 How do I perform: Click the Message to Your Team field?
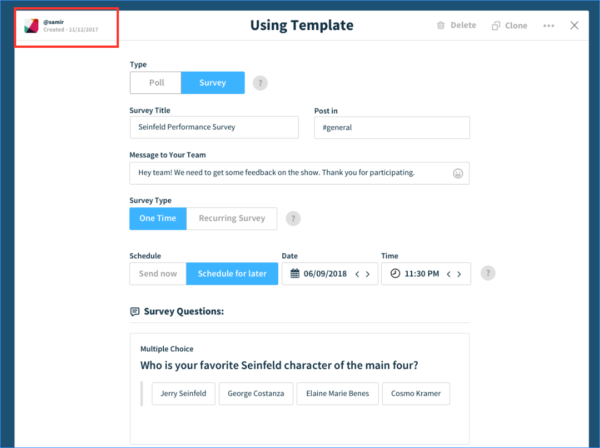[299, 173]
